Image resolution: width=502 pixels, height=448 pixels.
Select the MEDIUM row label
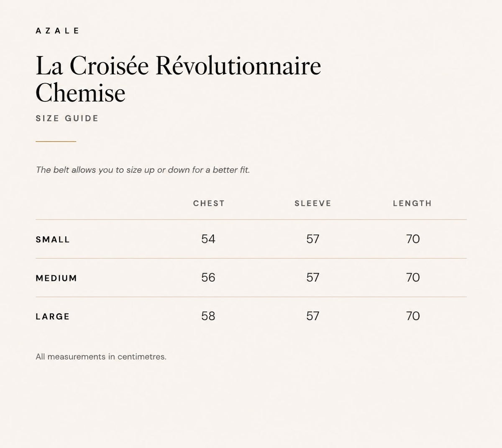coord(56,278)
